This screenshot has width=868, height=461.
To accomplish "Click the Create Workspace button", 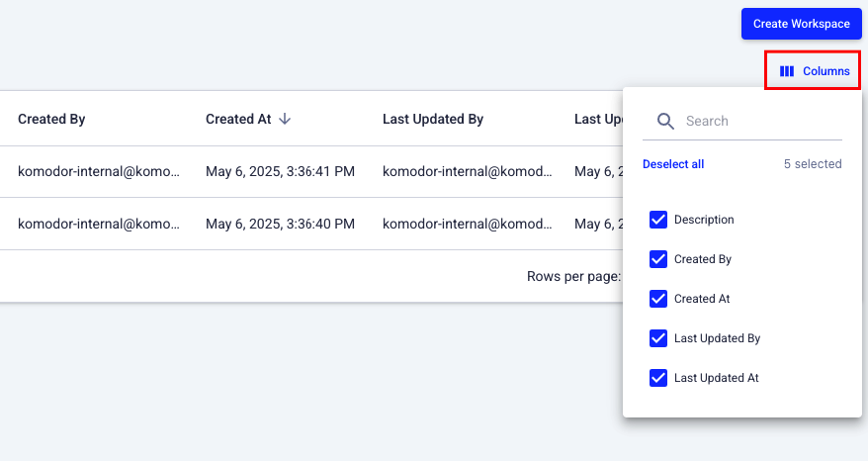I will [801, 24].
